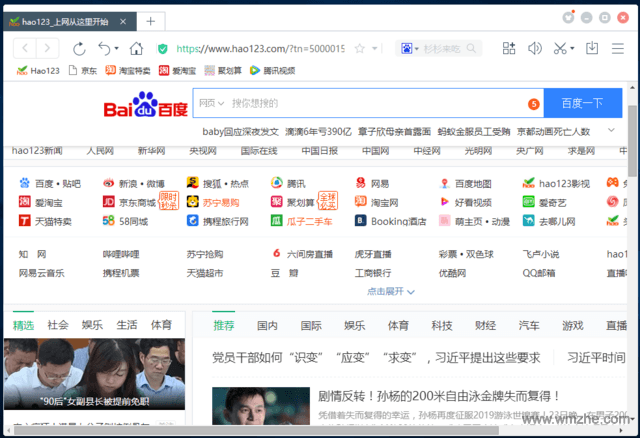Open the downloads icon
The image size is (640, 438).
[x=592, y=48]
